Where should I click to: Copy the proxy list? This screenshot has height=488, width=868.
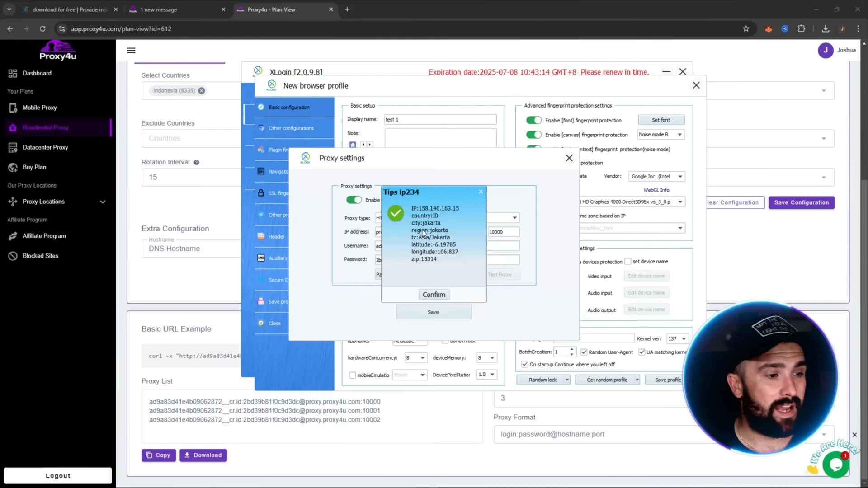pyautogui.click(x=158, y=455)
